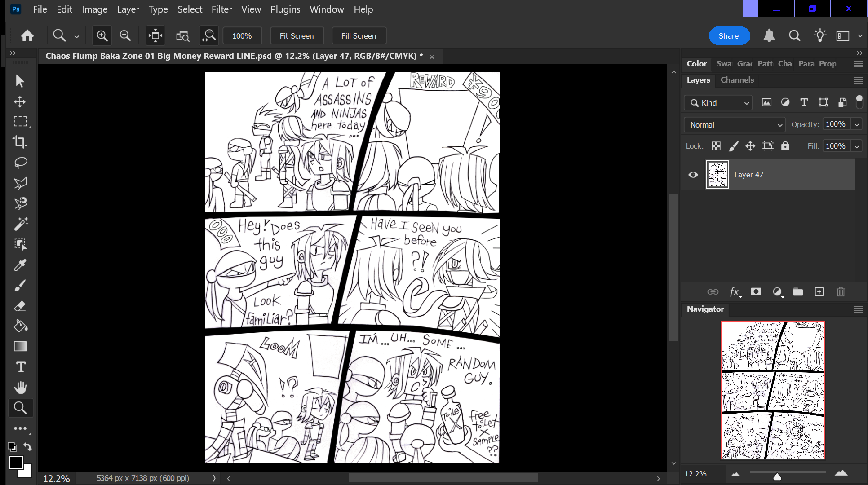Hide Layer 47 with the eye icon
Viewport: 868px width, 485px height.
click(x=693, y=175)
